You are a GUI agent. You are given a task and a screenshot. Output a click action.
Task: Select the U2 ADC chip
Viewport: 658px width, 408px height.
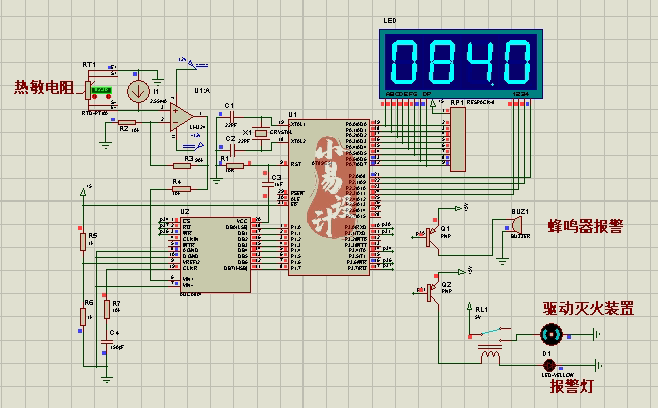coord(215,255)
